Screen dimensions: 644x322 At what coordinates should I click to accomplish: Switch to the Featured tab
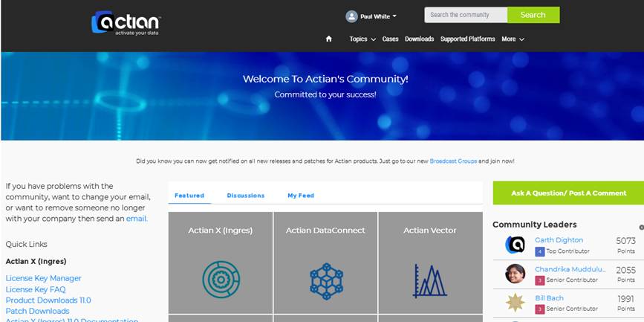click(189, 196)
